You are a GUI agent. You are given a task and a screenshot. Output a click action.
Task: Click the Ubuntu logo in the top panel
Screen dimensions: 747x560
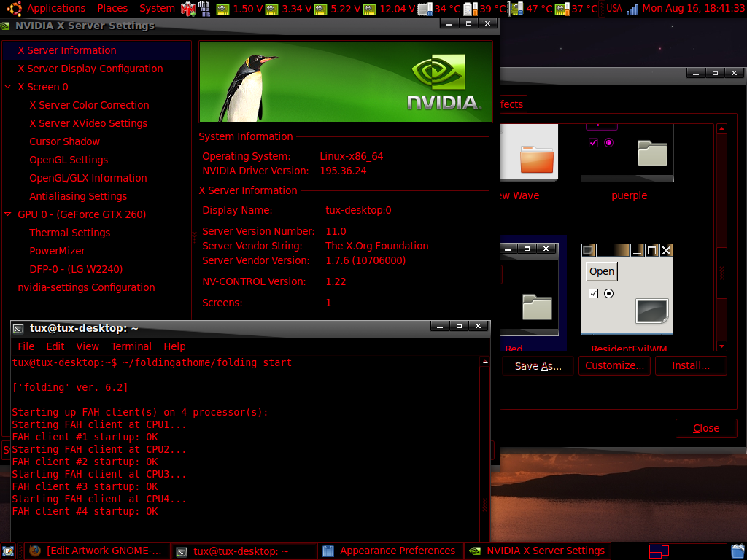(15, 9)
